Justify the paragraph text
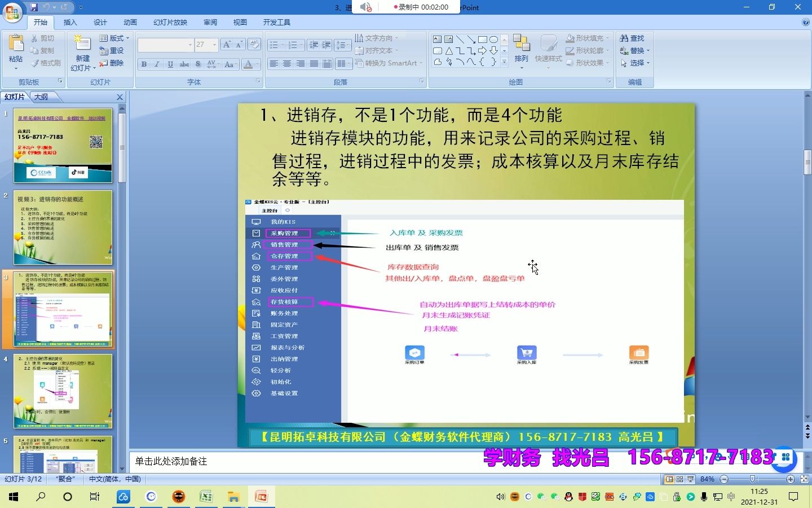Screen dimensions: 812x508 [314, 64]
